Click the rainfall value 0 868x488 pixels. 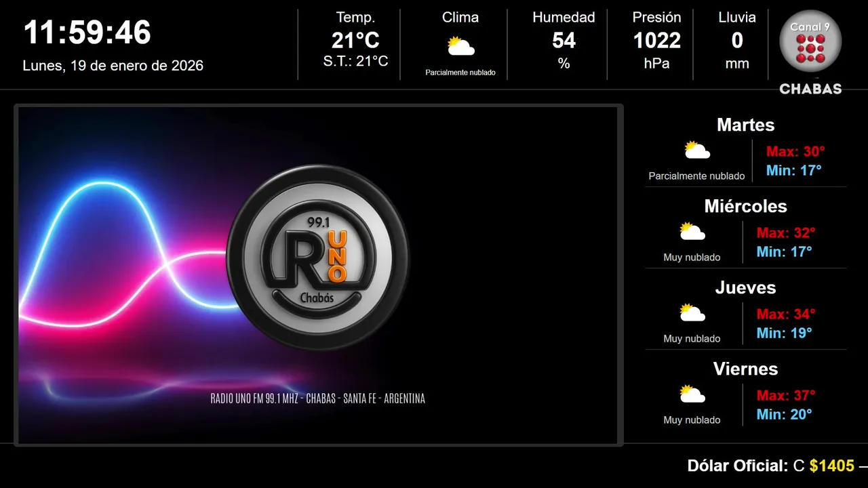pos(737,41)
